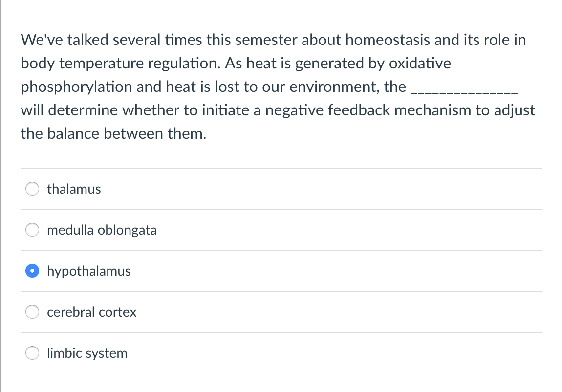This screenshot has height=392, width=562.
Task: Click the medulla oblongata label text
Action: point(102,230)
